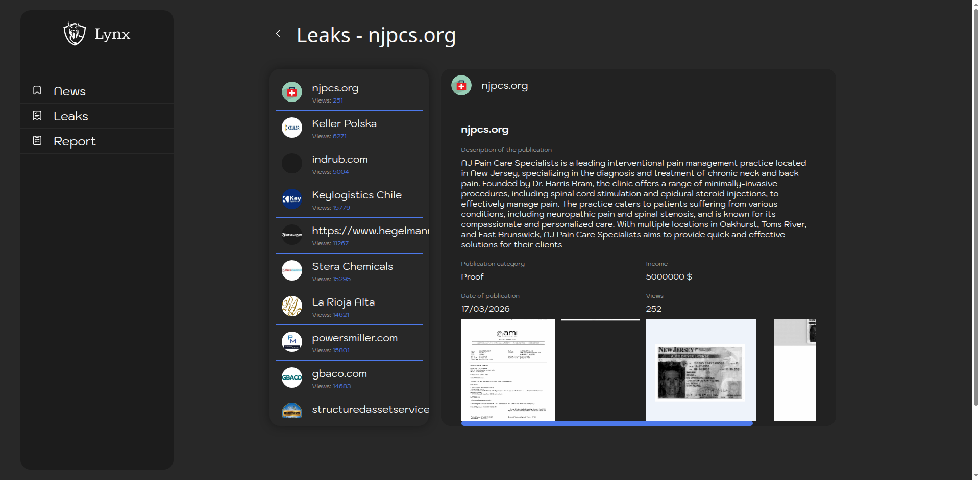
Task: Click "Views: 14683" under gbaco.com
Action: (x=331, y=386)
